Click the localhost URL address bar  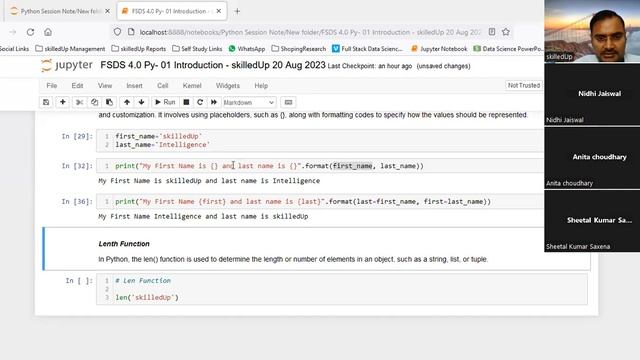(x=310, y=32)
